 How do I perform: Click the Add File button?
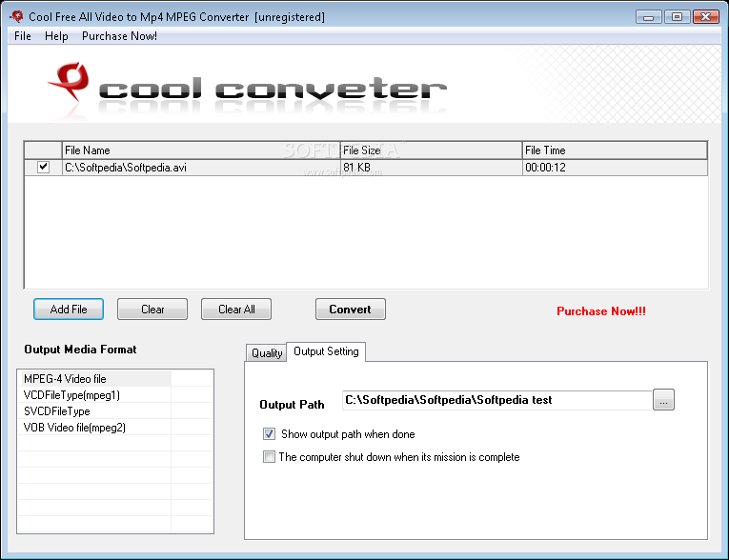click(x=69, y=309)
